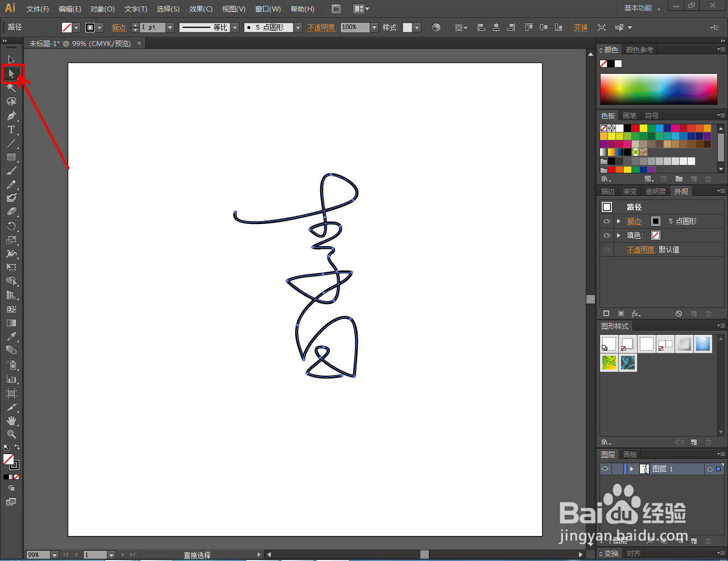Select the Eyedropper tool
728x561 pixels.
pos(11,336)
